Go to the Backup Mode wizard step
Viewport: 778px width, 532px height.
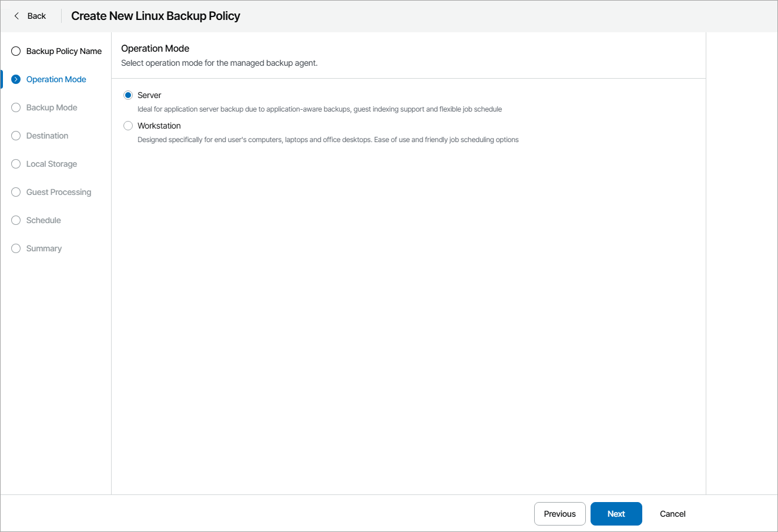[52, 107]
